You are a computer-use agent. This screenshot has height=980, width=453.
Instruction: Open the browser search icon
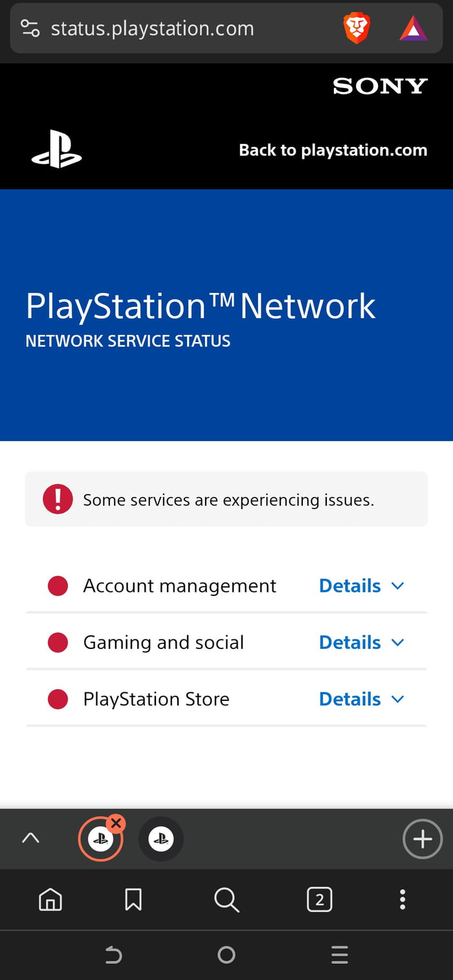(x=226, y=900)
